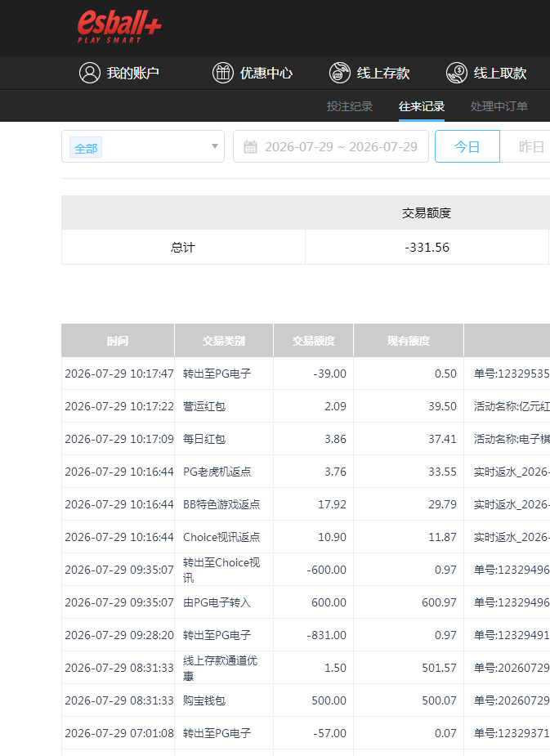Open the promotions gift icon

223,73
